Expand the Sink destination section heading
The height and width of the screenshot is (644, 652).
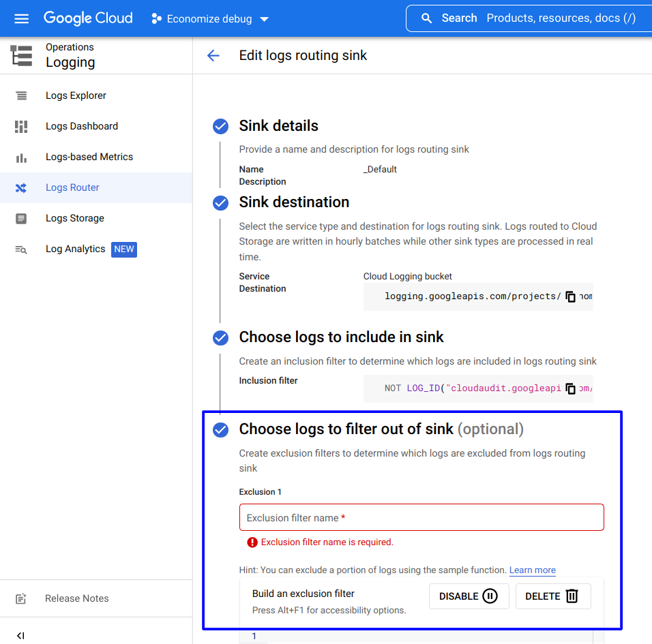294,202
